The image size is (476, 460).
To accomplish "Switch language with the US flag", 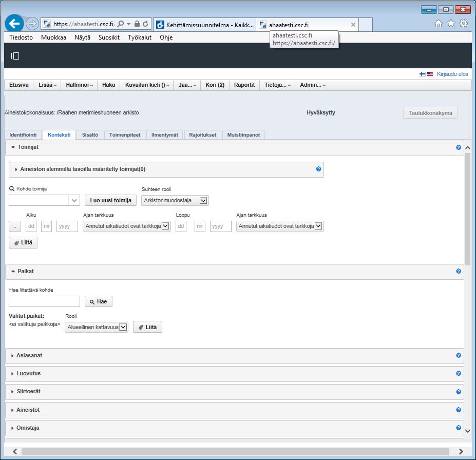I will click(x=430, y=74).
